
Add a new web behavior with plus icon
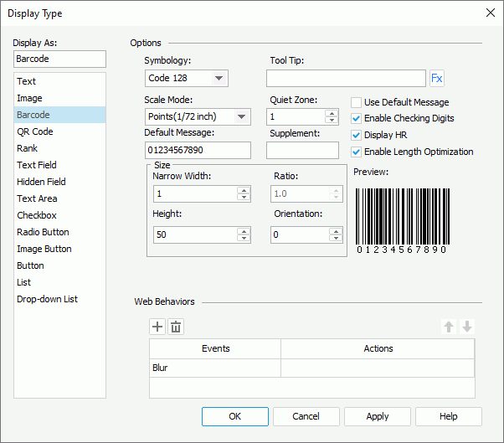157,327
